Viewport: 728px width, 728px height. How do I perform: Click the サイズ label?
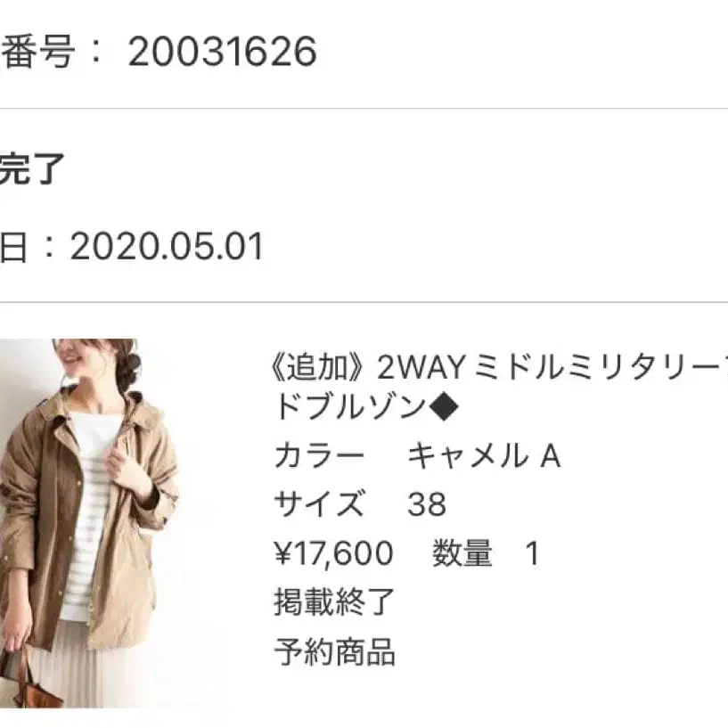(x=319, y=504)
